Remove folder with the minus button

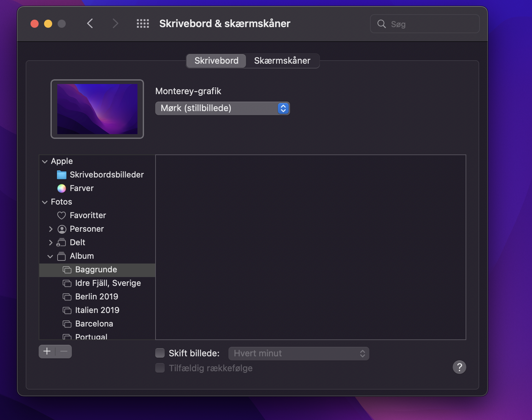tap(64, 352)
